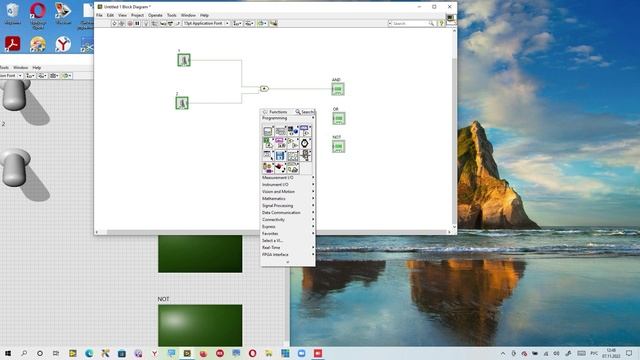The width and height of the screenshot is (640, 360).
Task: Select the And function node on diagram
Action: pyautogui.click(x=264, y=89)
